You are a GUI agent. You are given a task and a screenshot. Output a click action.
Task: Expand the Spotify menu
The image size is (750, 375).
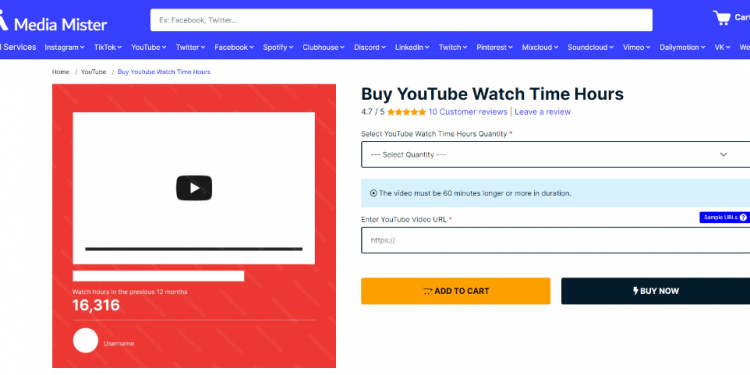click(278, 47)
